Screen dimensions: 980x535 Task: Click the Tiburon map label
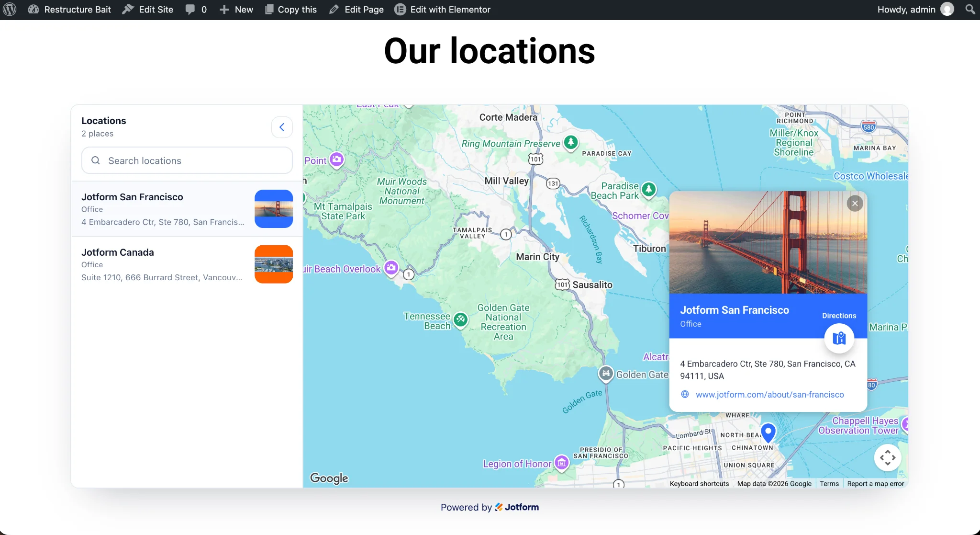649,249
